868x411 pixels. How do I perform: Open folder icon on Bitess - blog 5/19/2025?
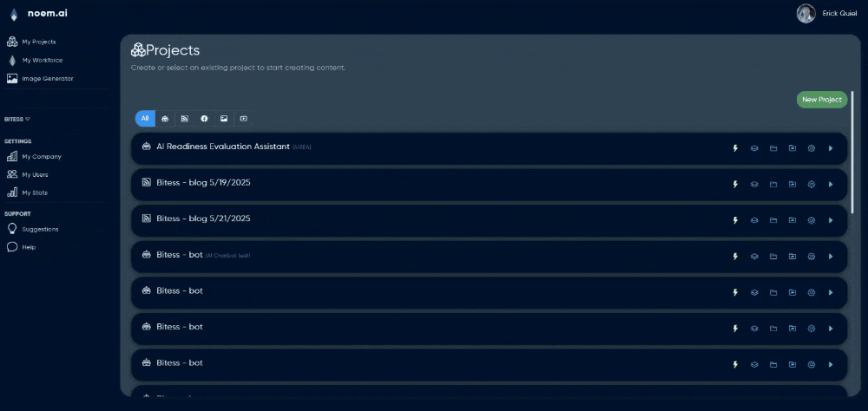click(x=773, y=184)
